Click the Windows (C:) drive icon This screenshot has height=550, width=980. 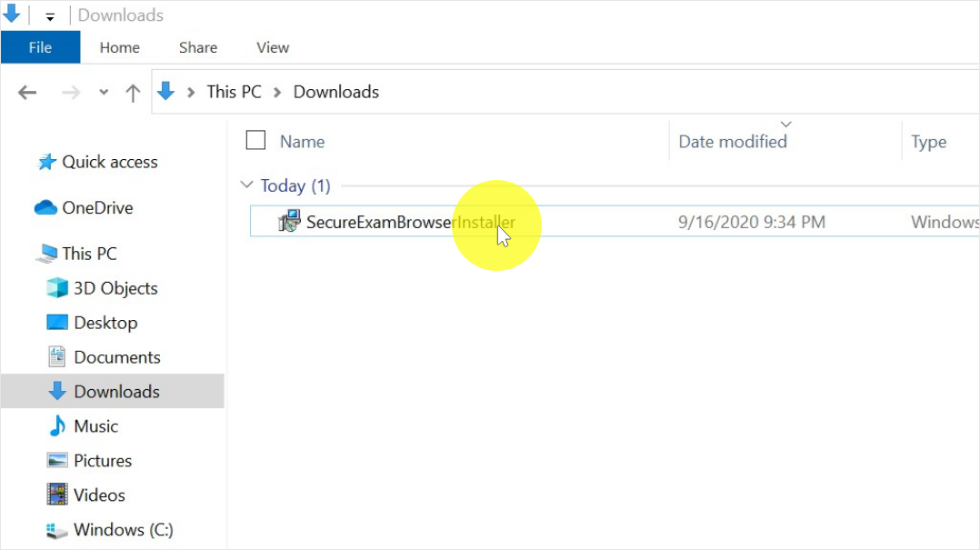click(57, 531)
